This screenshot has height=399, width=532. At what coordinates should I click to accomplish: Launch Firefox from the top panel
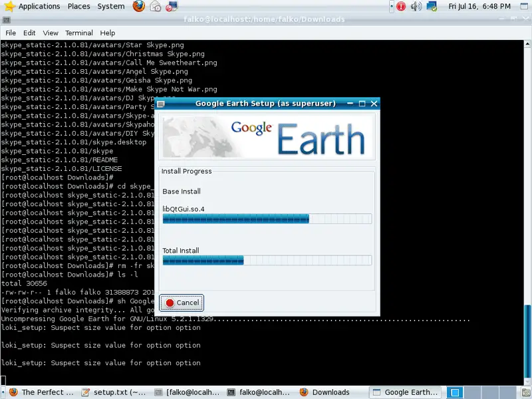pyautogui.click(x=138, y=6)
